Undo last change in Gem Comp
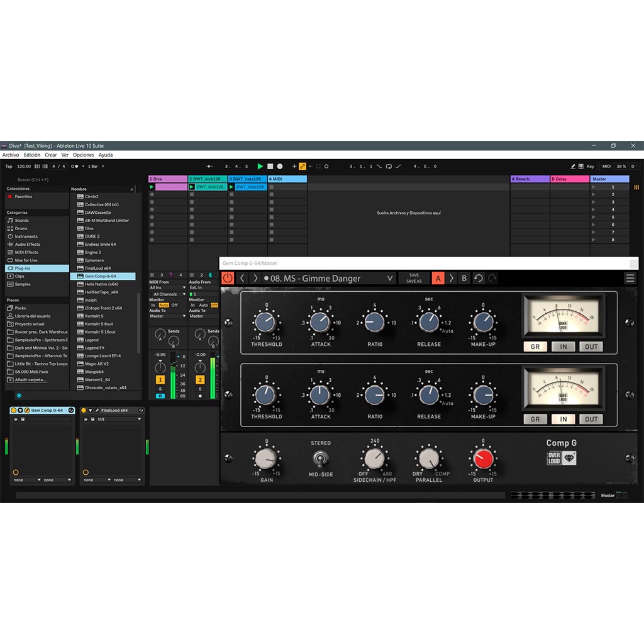The width and height of the screenshot is (644, 644). point(479,279)
